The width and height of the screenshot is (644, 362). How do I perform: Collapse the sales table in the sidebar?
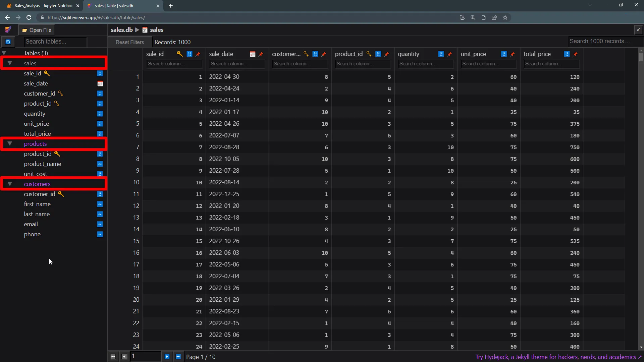[10, 63]
